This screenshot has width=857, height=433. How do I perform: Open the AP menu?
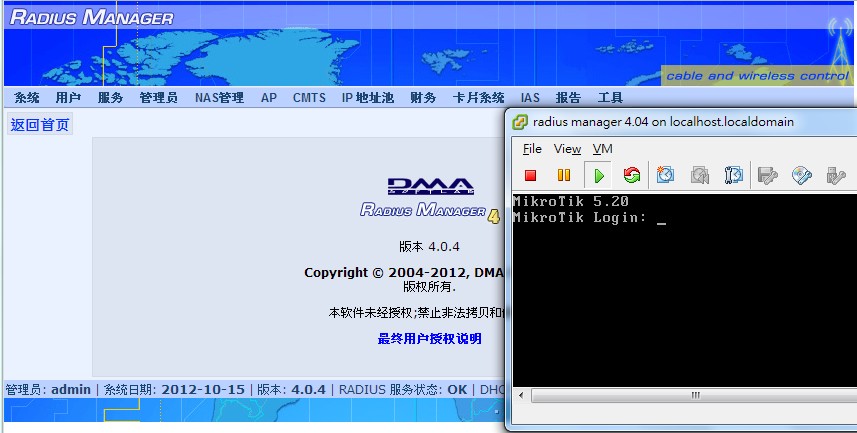point(268,98)
